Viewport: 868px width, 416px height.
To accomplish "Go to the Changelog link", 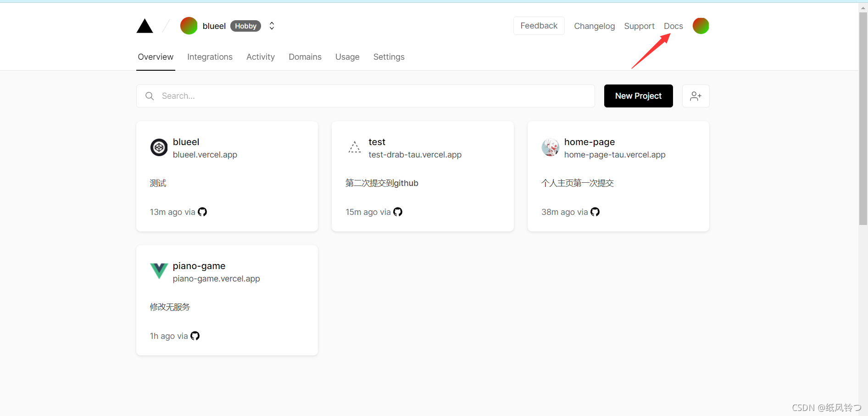I will [x=594, y=26].
